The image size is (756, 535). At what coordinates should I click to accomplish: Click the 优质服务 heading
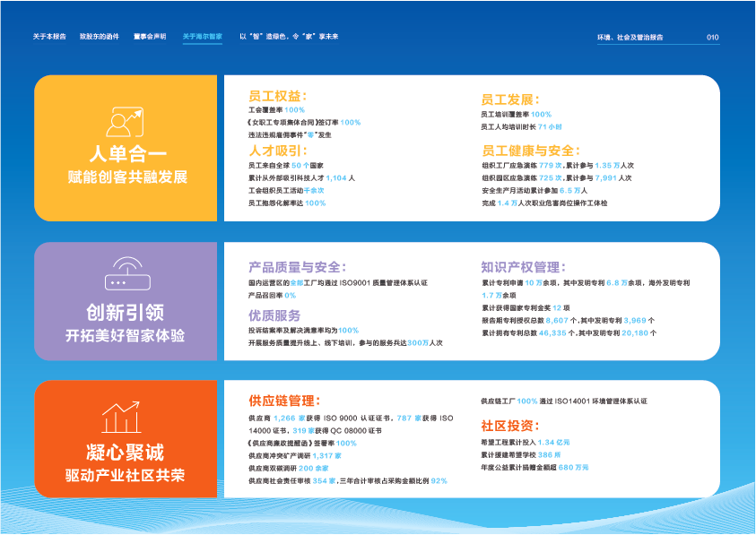[274, 315]
